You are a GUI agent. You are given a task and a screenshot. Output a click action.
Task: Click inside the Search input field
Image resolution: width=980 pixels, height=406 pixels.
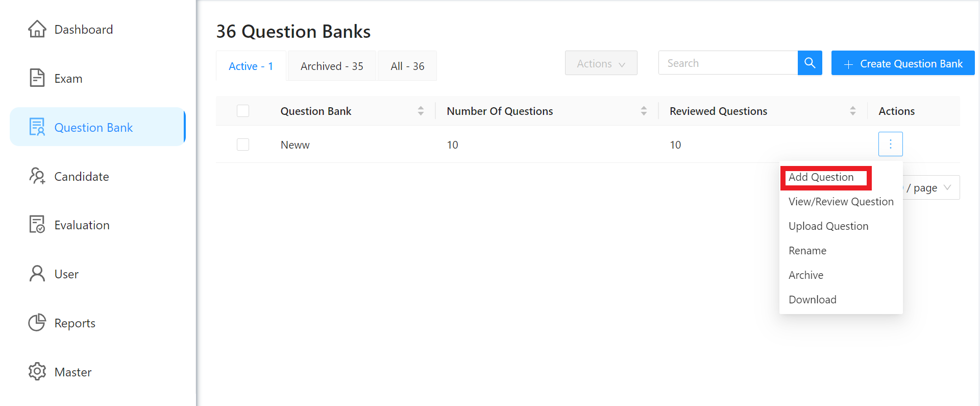(x=725, y=62)
